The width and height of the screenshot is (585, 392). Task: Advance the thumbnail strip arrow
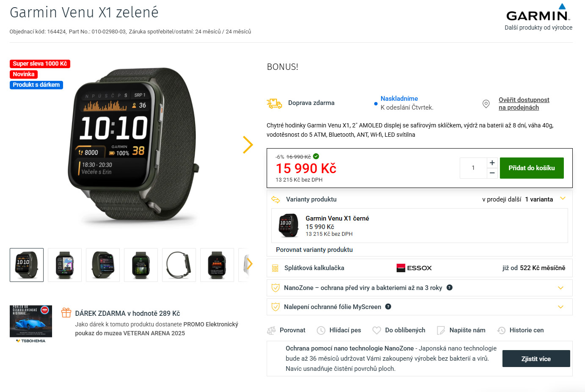pos(249,264)
